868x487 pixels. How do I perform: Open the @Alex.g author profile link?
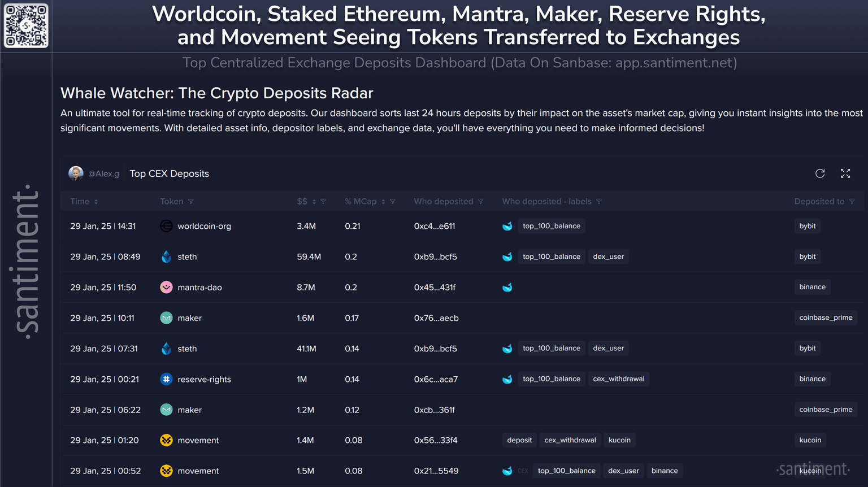click(104, 174)
